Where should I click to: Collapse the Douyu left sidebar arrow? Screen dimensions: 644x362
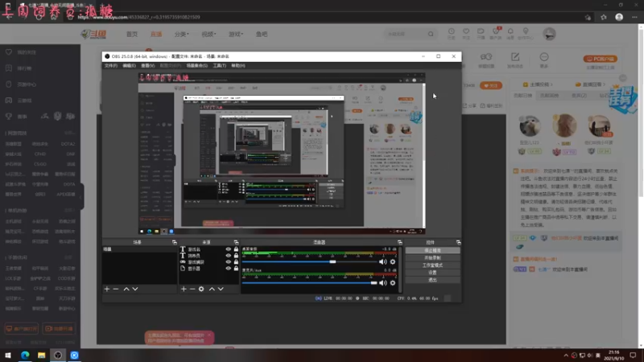tap(81, 196)
